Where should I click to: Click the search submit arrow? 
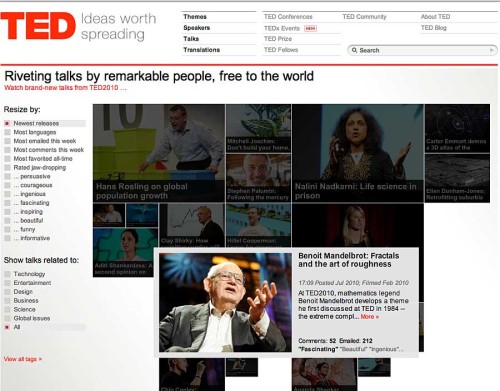tap(492, 50)
